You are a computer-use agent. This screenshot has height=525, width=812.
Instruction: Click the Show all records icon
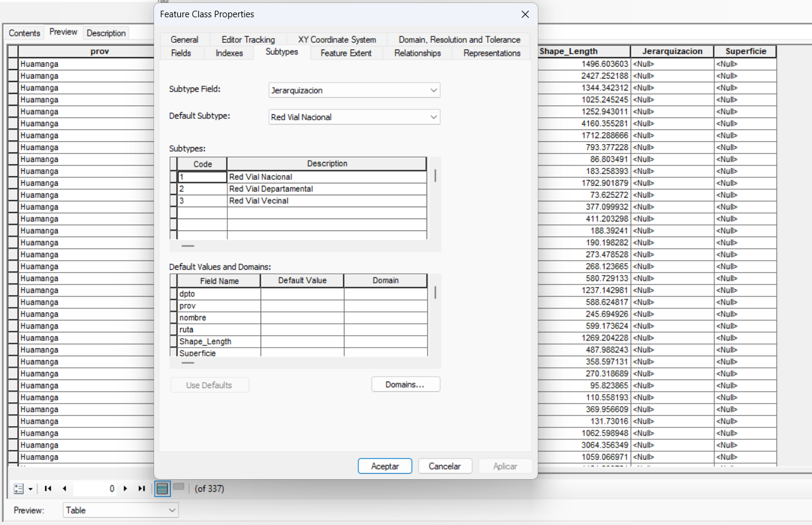162,489
